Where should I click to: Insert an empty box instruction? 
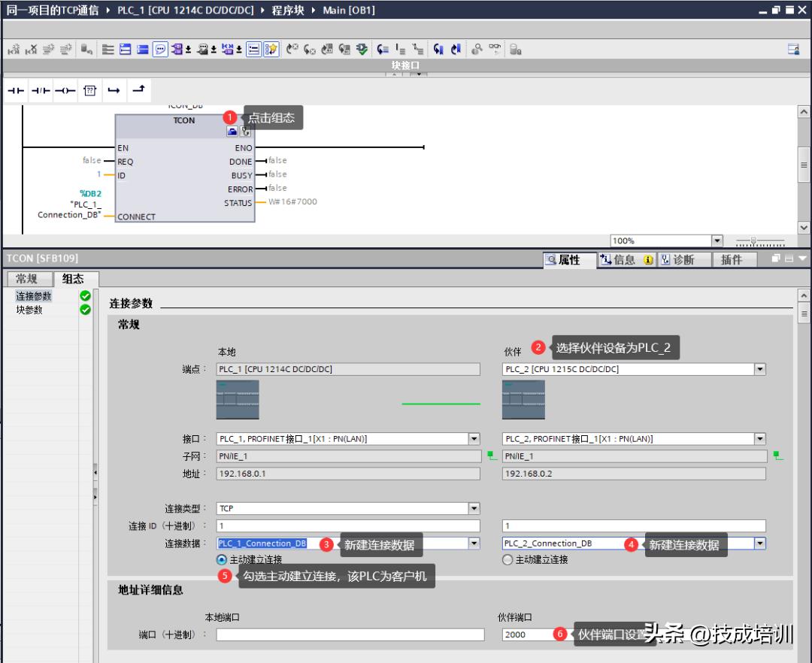click(89, 90)
